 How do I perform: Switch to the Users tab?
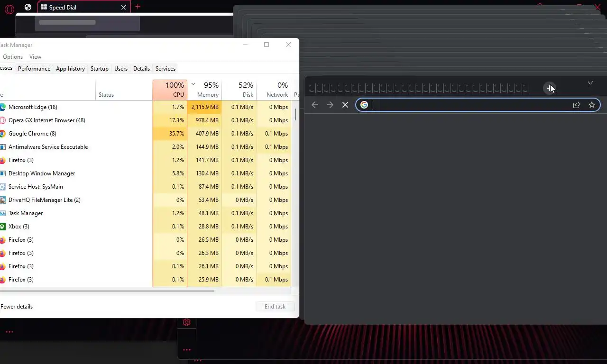(121, 69)
